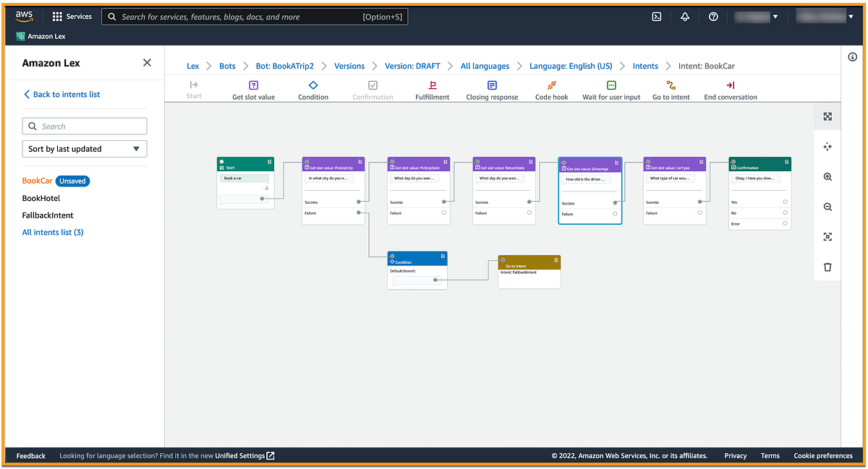Open All intents list (3)
The height and width of the screenshot is (469, 868).
pos(52,232)
